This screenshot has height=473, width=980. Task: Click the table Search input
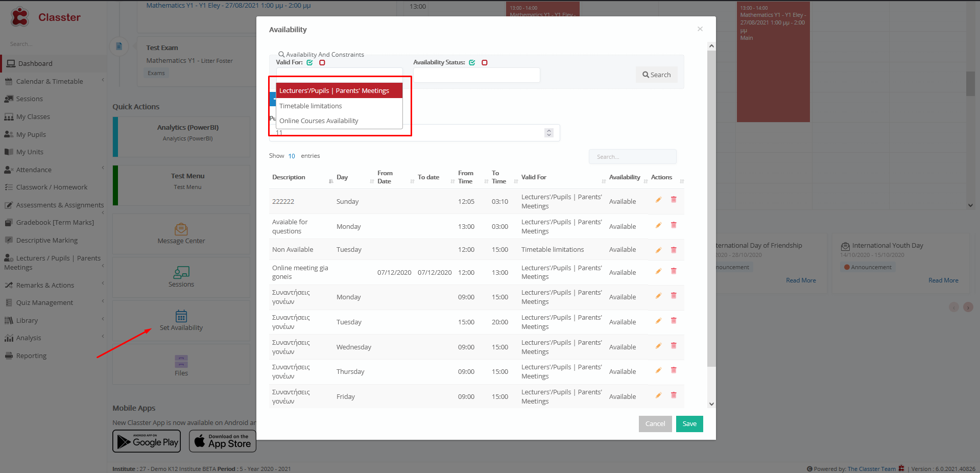632,157
